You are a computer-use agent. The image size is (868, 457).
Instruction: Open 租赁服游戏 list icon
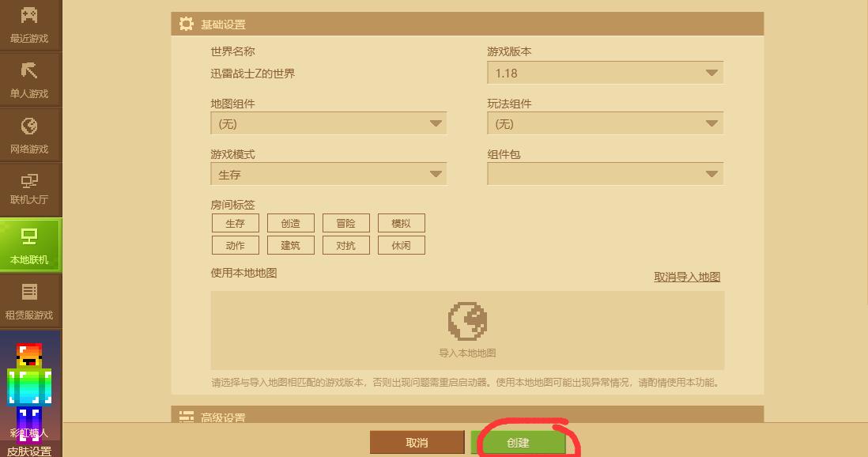coord(29,292)
